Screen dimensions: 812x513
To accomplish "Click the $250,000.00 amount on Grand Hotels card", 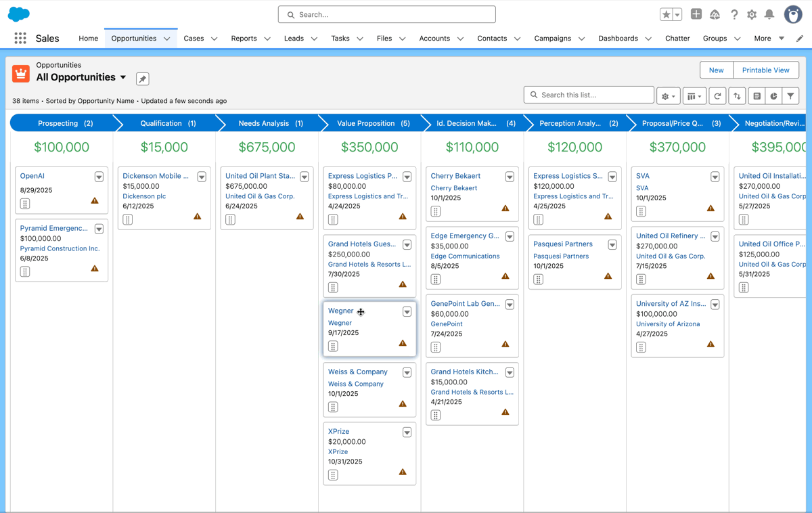I will click(x=348, y=254).
